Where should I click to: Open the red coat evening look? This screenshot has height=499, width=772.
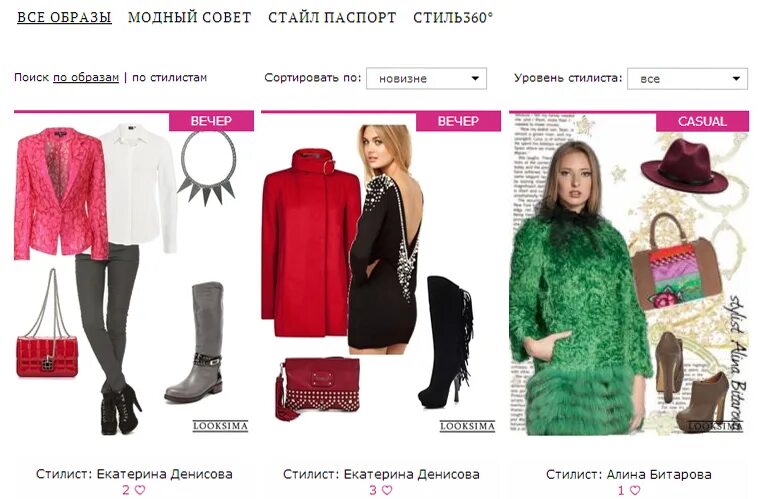point(381,275)
